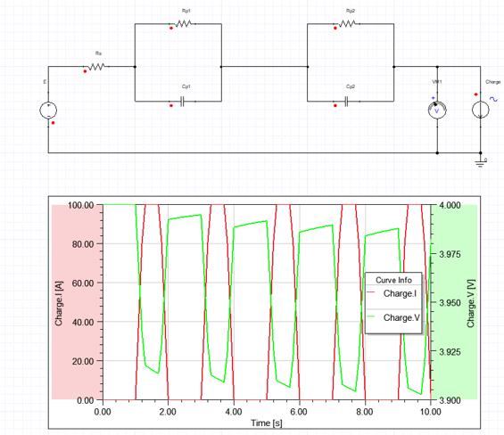Click the ground symbol in the schematic

(x=480, y=163)
